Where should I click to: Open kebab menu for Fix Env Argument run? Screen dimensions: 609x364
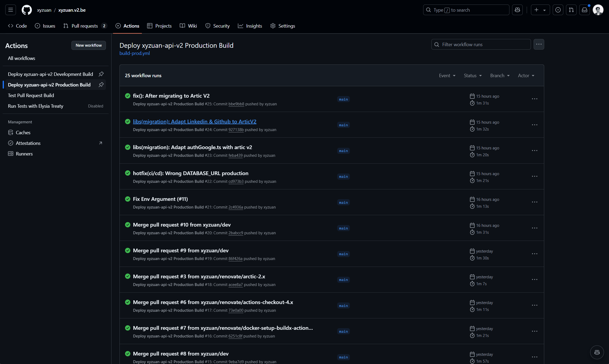[534, 202]
